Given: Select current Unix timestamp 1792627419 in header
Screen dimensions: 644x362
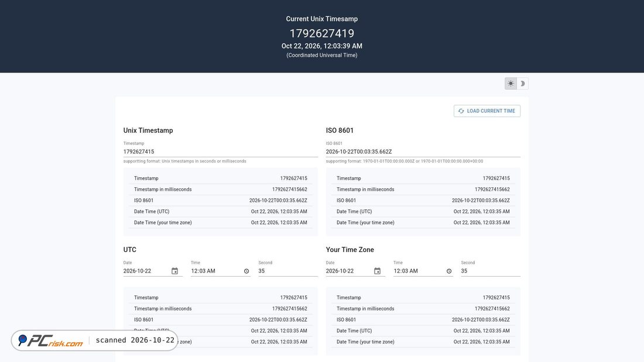Looking at the screenshot, I should pos(322,33).
